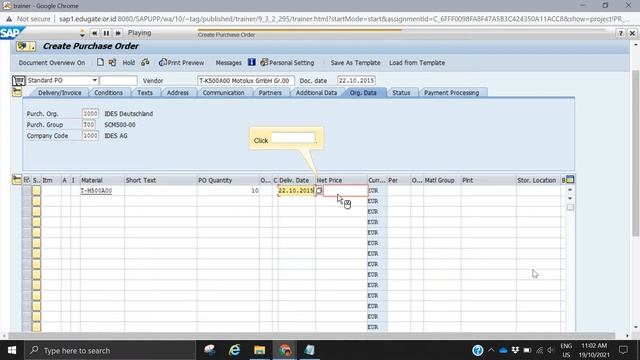Click the empty PO number field
Viewport: 640px width, 360px height.
[118, 80]
